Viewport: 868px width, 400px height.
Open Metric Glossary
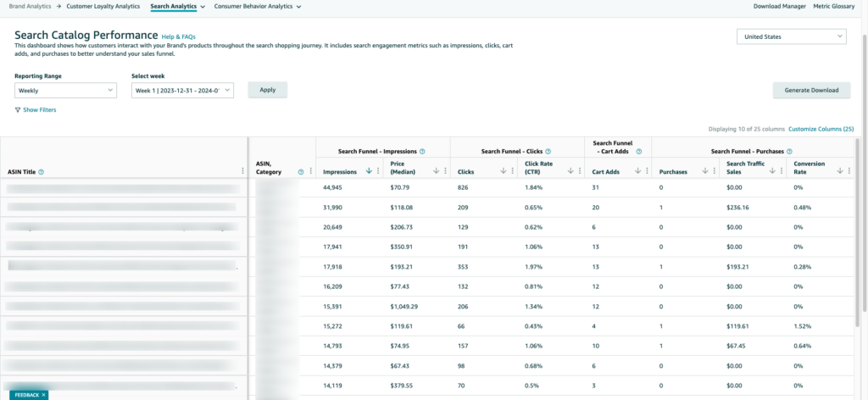pyautogui.click(x=834, y=6)
